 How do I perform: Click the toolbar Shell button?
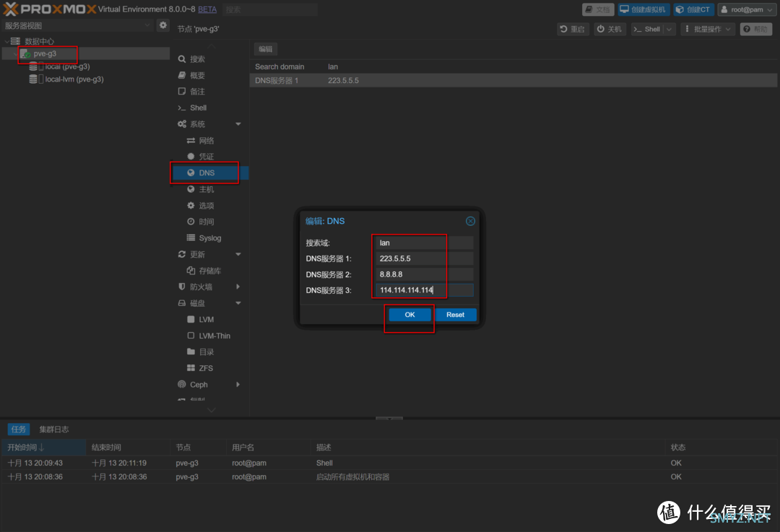tap(647, 30)
